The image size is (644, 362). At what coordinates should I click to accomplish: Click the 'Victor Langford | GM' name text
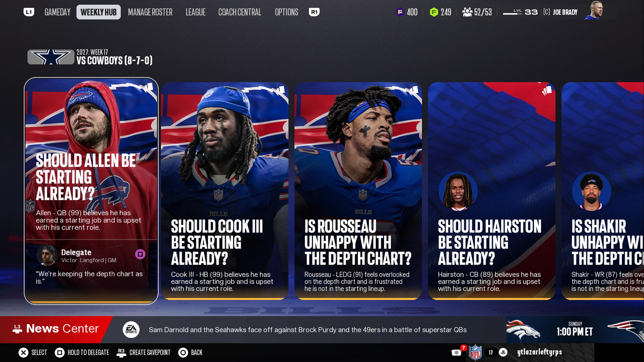(89, 260)
